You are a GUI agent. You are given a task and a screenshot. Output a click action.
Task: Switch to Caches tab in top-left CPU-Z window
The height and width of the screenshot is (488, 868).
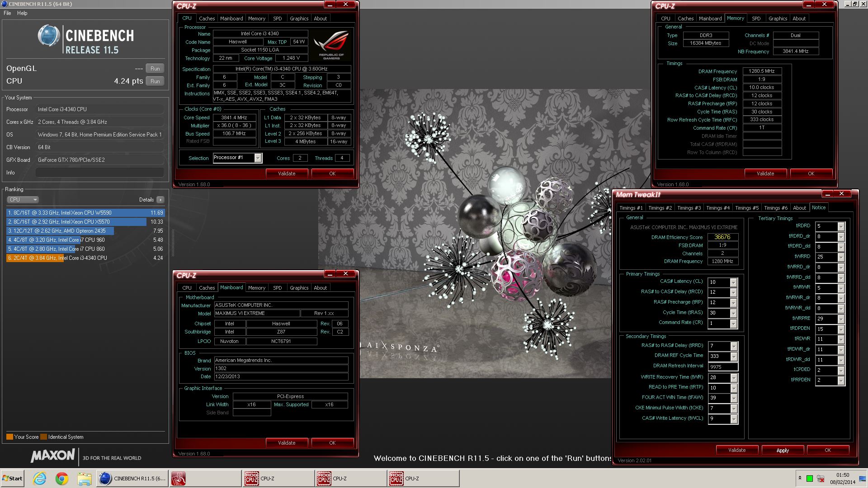point(207,19)
